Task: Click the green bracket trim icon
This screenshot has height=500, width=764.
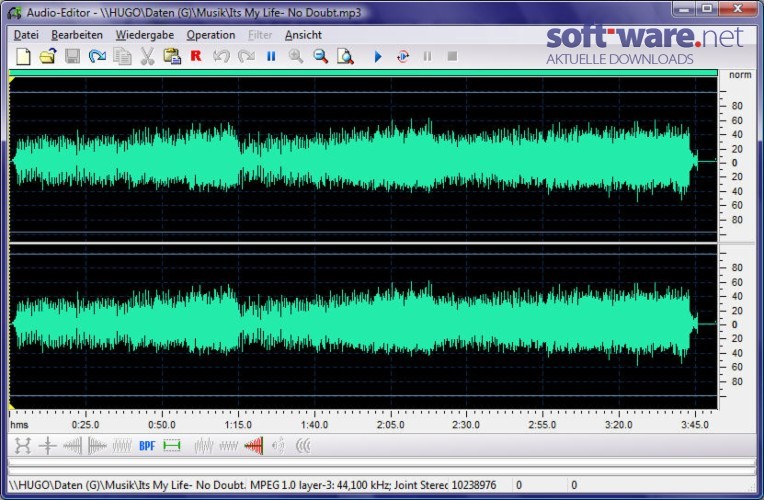Action: [x=172, y=445]
